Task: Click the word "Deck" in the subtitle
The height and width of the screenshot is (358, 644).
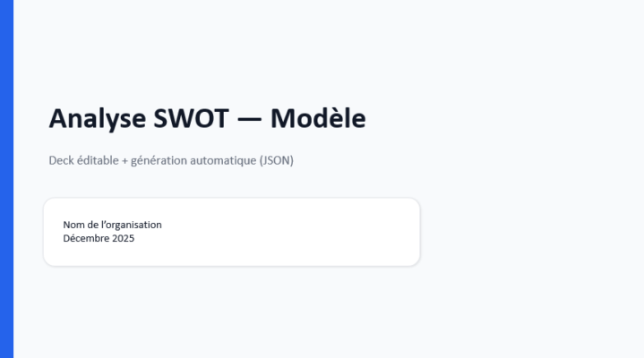Action: (x=61, y=161)
